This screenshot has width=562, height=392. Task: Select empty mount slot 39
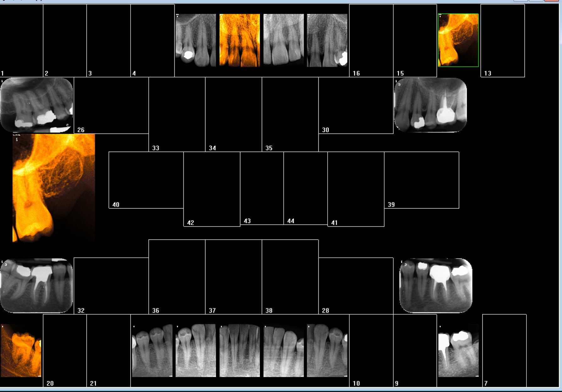421,180
